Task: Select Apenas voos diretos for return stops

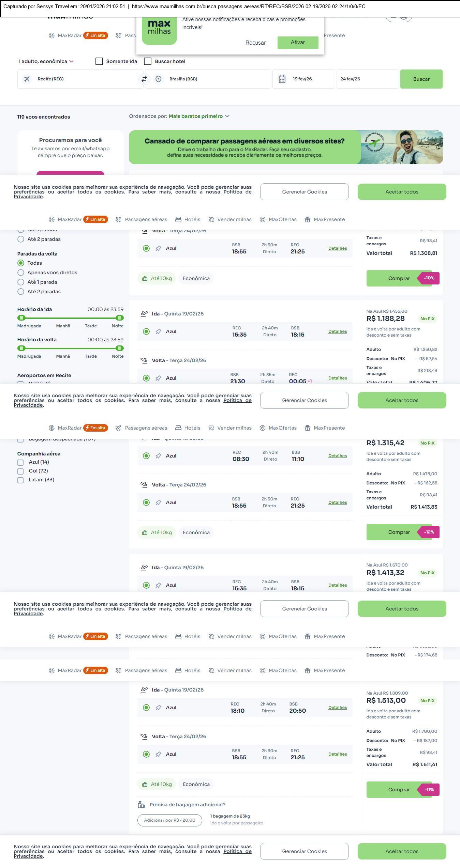Action: point(21,273)
